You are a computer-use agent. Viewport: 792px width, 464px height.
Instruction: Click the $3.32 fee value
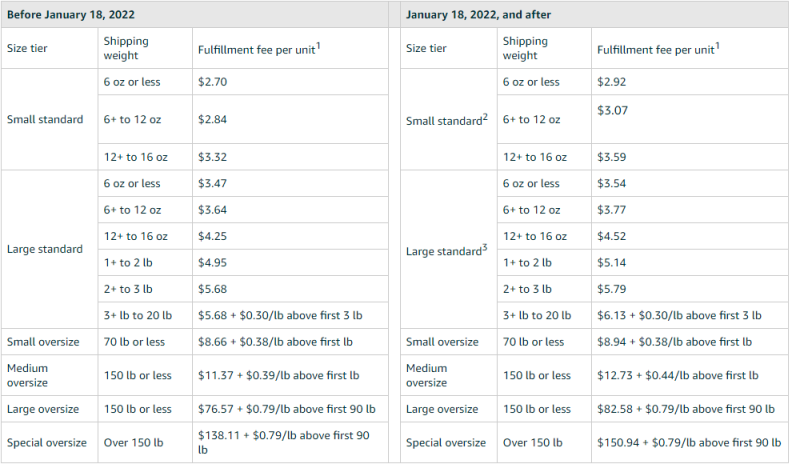(x=212, y=157)
